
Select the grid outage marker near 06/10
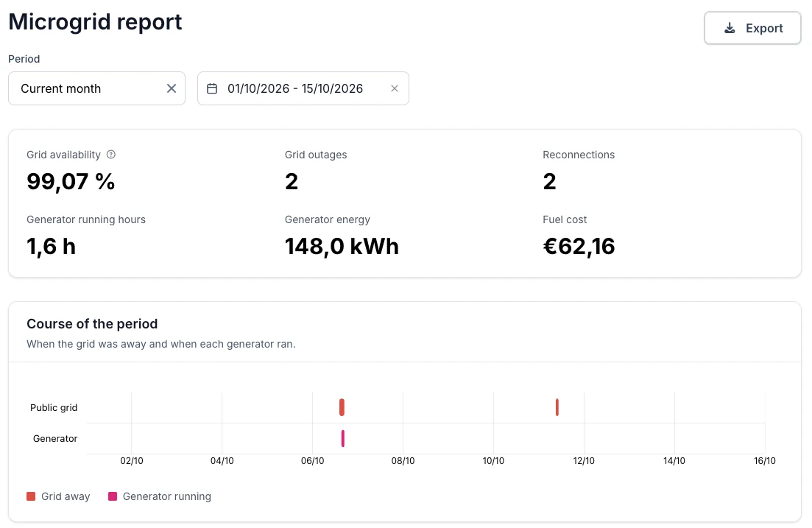pyautogui.click(x=342, y=407)
